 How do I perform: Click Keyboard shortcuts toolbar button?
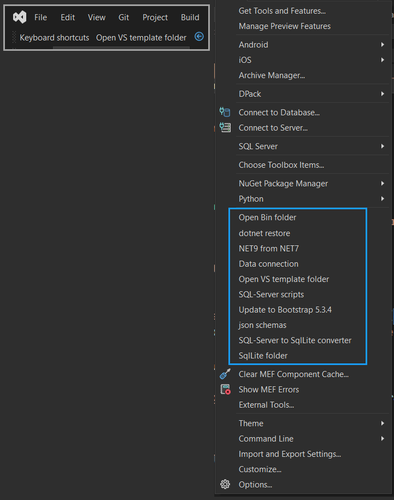point(54,38)
